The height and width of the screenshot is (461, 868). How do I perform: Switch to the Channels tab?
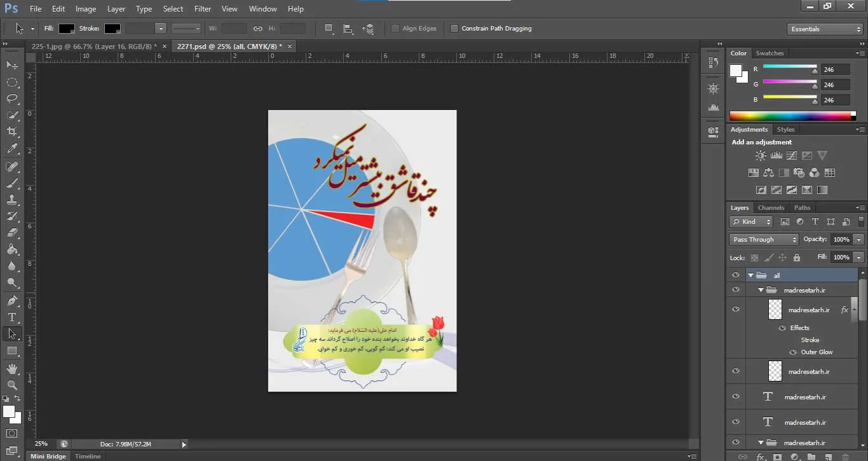pyautogui.click(x=771, y=208)
